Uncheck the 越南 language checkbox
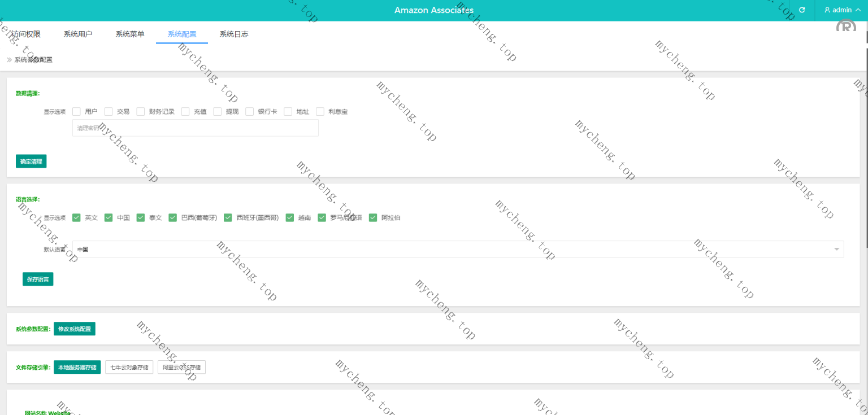This screenshot has height=415, width=868. point(290,218)
